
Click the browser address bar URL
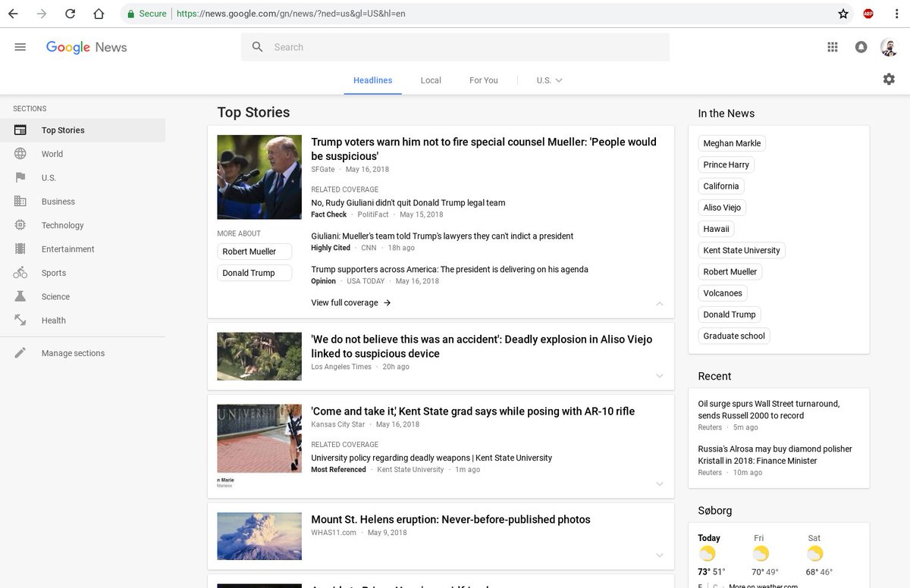(291, 14)
